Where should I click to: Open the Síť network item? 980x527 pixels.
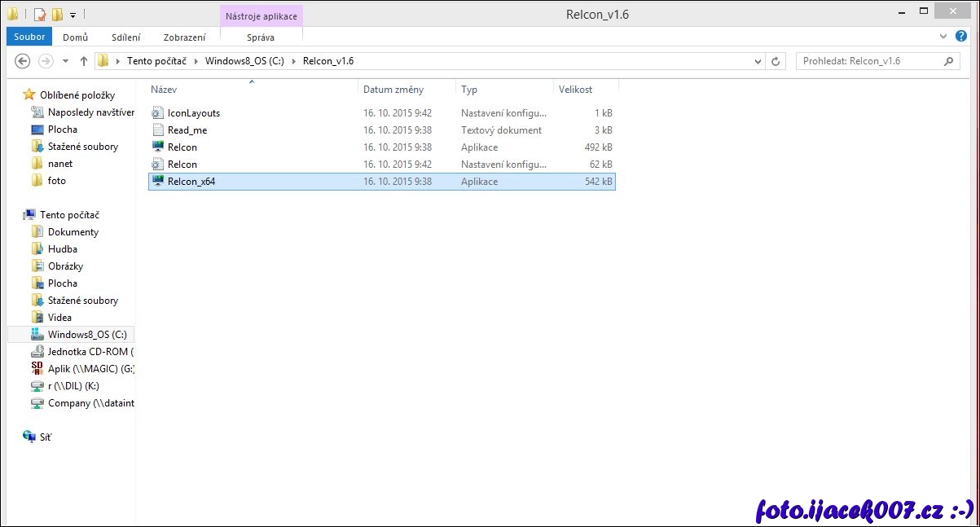45,437
